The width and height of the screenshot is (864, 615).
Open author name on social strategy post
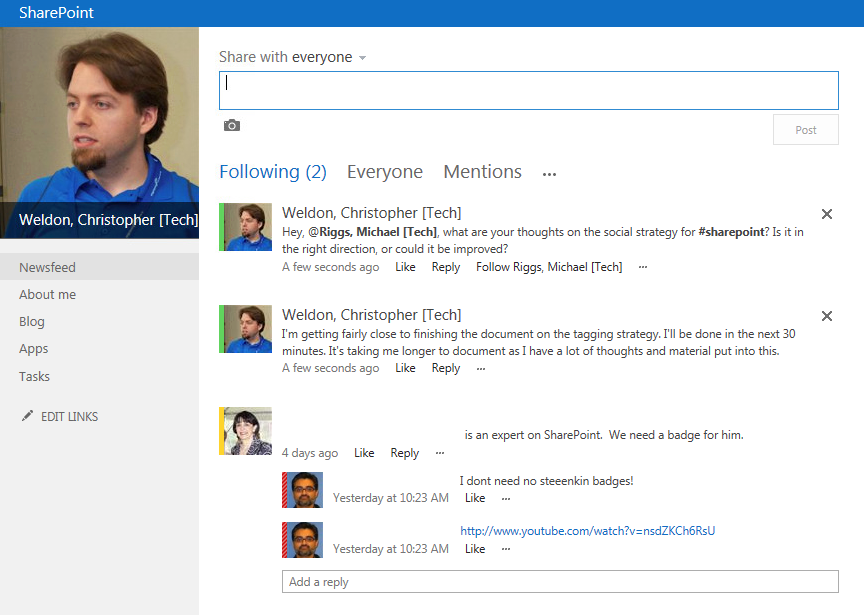(x=371, y=213)
